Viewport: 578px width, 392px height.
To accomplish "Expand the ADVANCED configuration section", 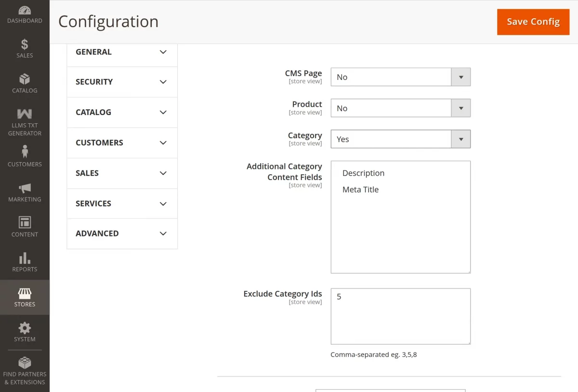I will [x=122, y=234].
